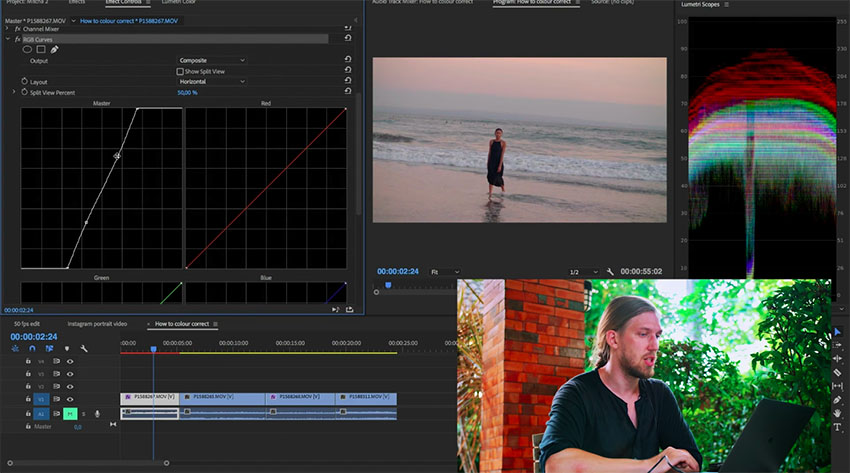Click the timeline horizontal zoom scrollbar
The image size is (850, 473).
88,463
